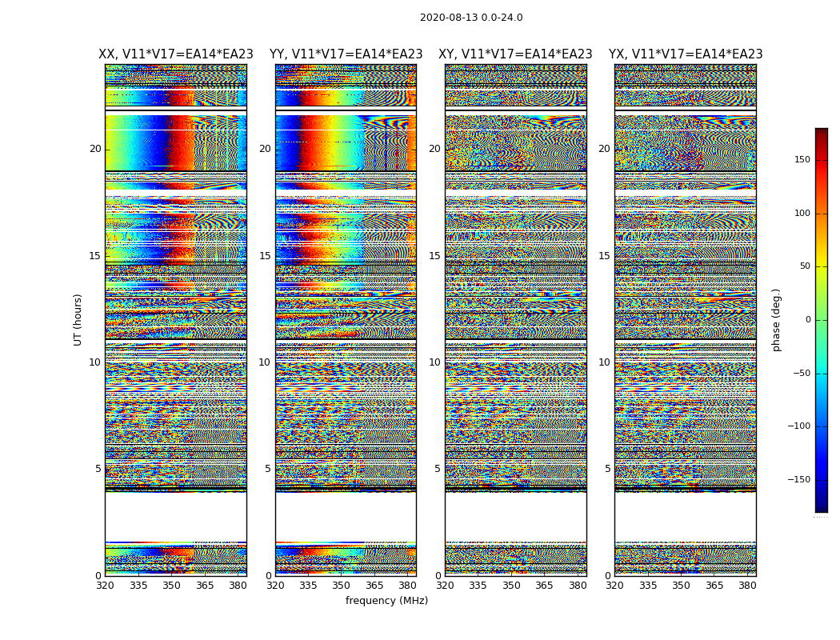Viewport: 840px width, 640px height.
Task: Click the XY phase waterfall plot
Action: (x=516, y=320)
